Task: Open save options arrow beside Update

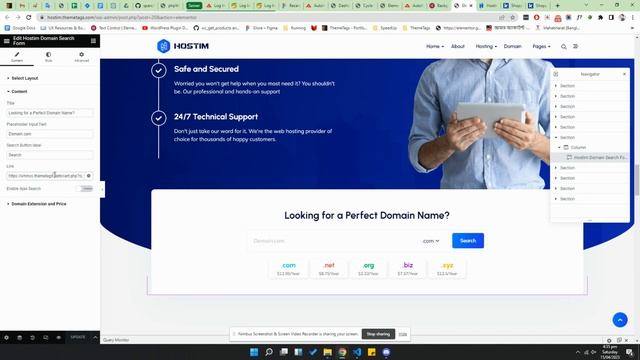Action: [x=95, y=338]
